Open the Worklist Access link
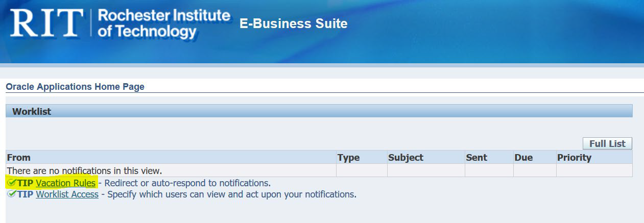 67,194
